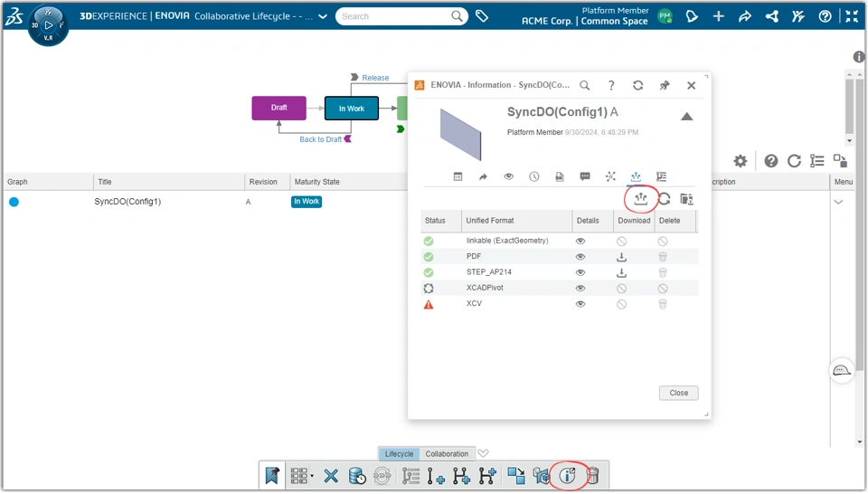Click the In Work maturity badge in table
This screenshot has height=494, width=868.
(x=307, y=202)
